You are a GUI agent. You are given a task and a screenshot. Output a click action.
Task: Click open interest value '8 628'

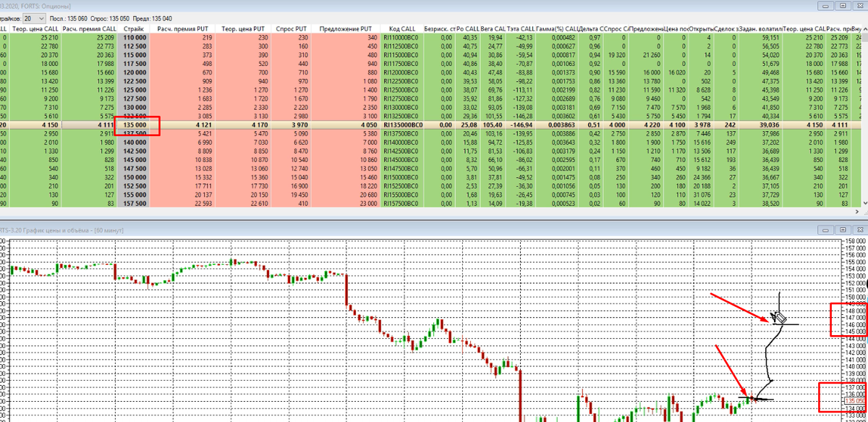[703, 89]
